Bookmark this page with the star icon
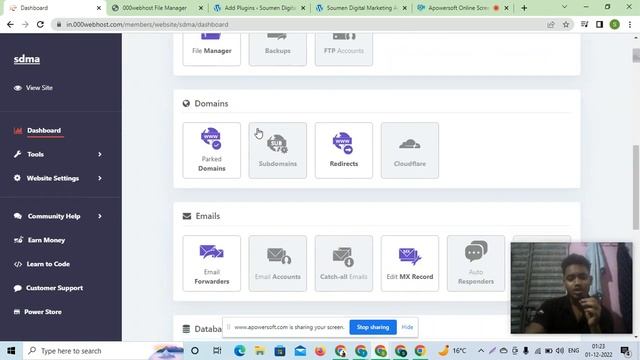This screenshot has height=360, width=640. tap(566, 24)
